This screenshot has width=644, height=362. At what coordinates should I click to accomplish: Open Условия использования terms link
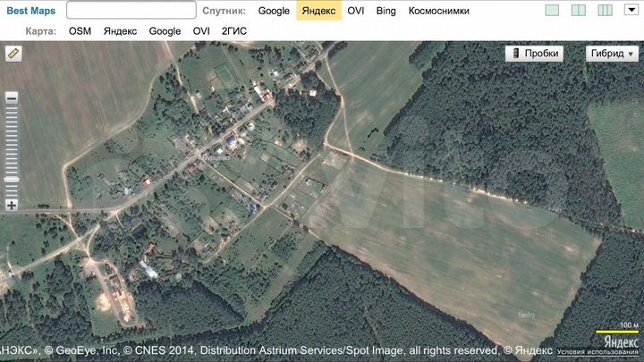pyautogui.click(x=612, y=353)
